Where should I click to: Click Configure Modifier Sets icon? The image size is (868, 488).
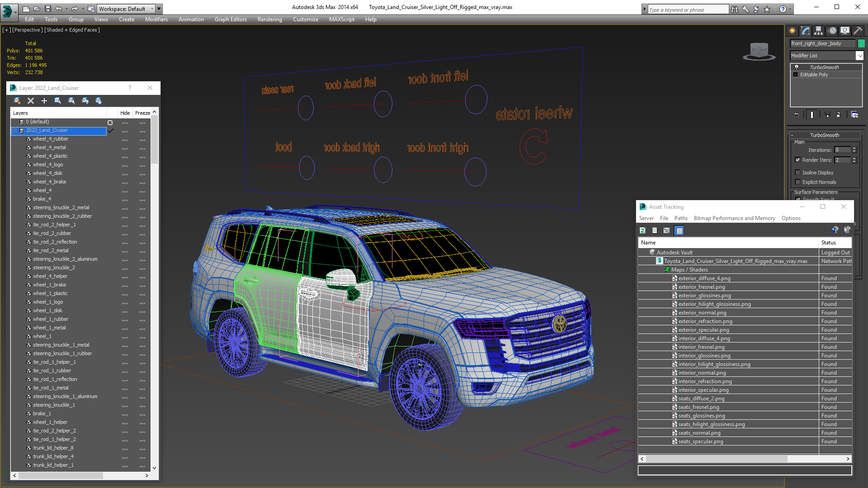point(855,115)
